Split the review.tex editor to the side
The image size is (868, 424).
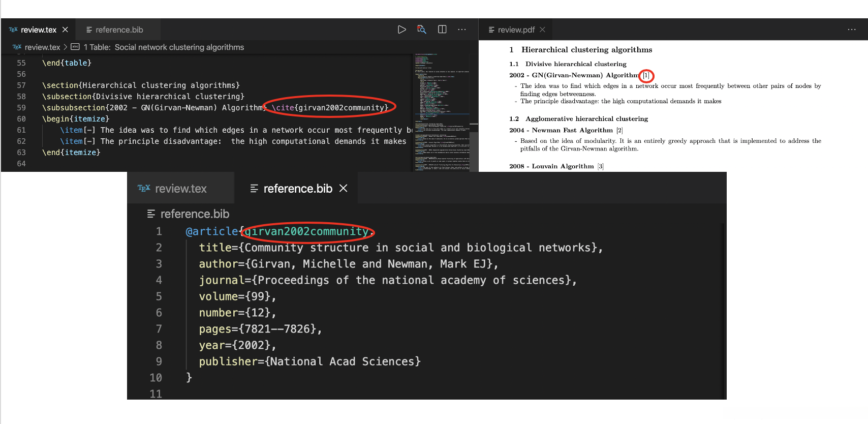coord(442,29)
